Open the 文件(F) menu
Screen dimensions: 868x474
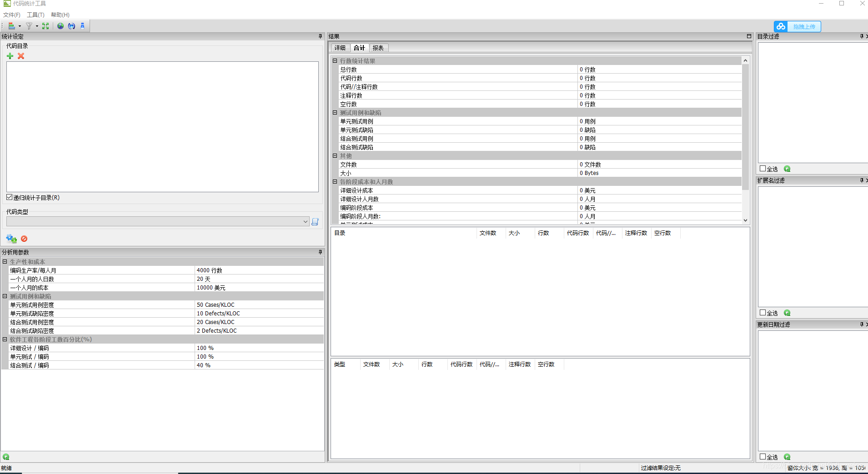tap(12, 15)
